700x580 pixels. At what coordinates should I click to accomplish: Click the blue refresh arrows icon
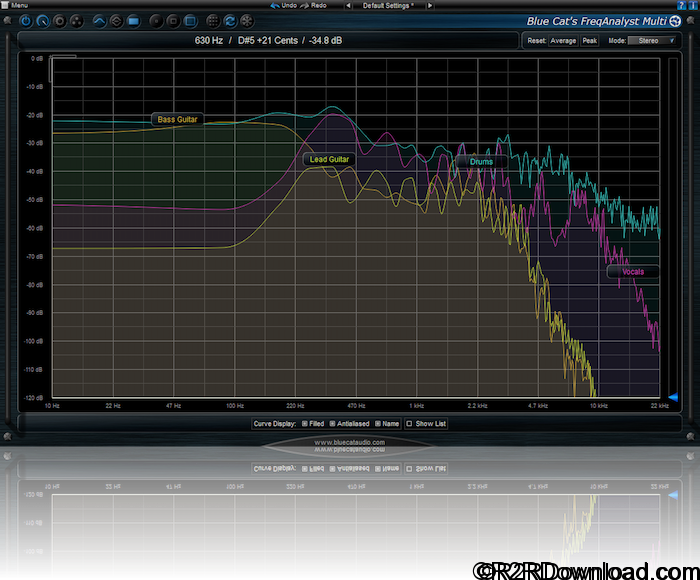tap(230, 21)
